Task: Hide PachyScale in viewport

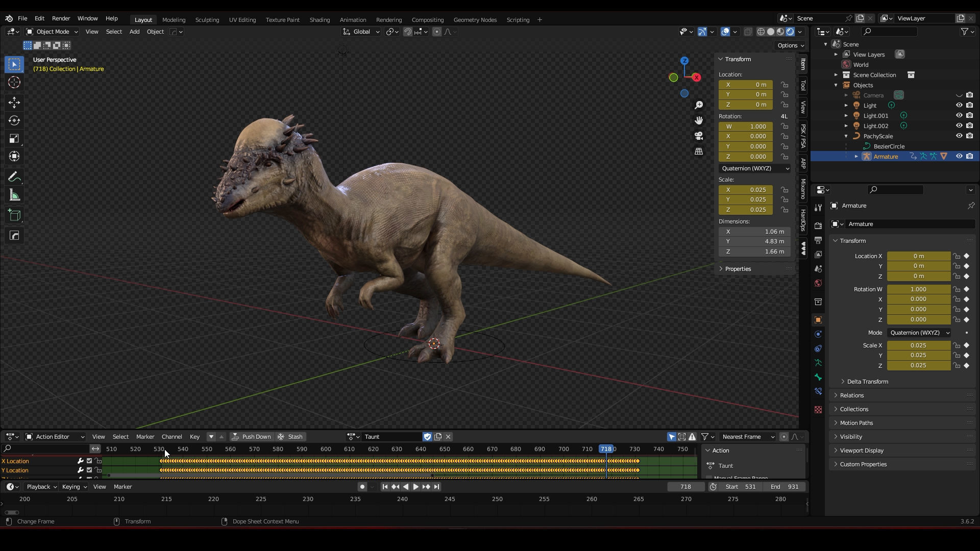Action: tap(959, 136)
